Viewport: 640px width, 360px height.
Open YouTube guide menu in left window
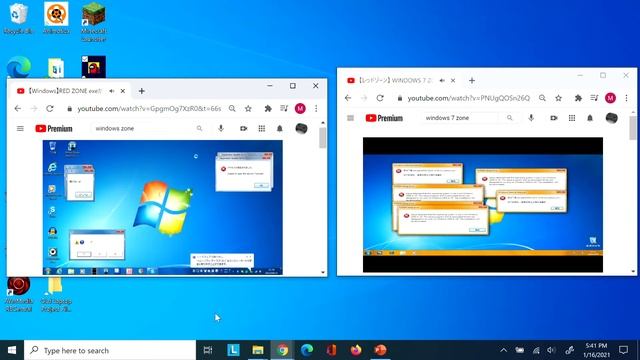point(20,129)
